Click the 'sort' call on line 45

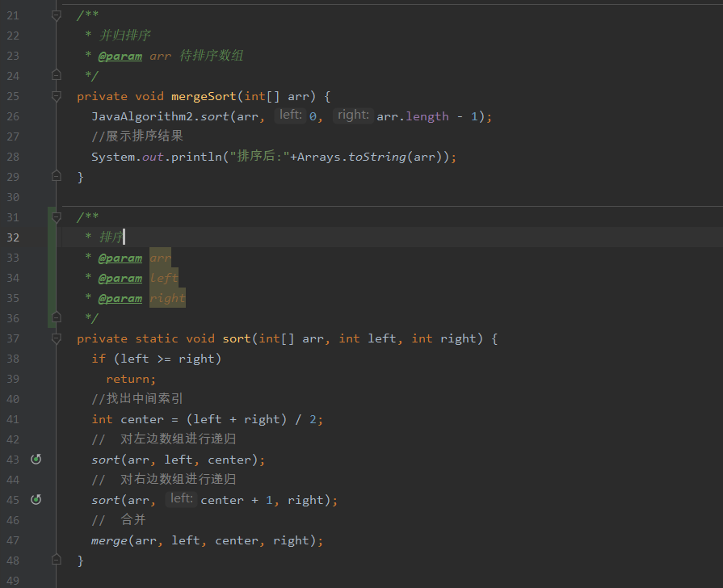point(106,501)
